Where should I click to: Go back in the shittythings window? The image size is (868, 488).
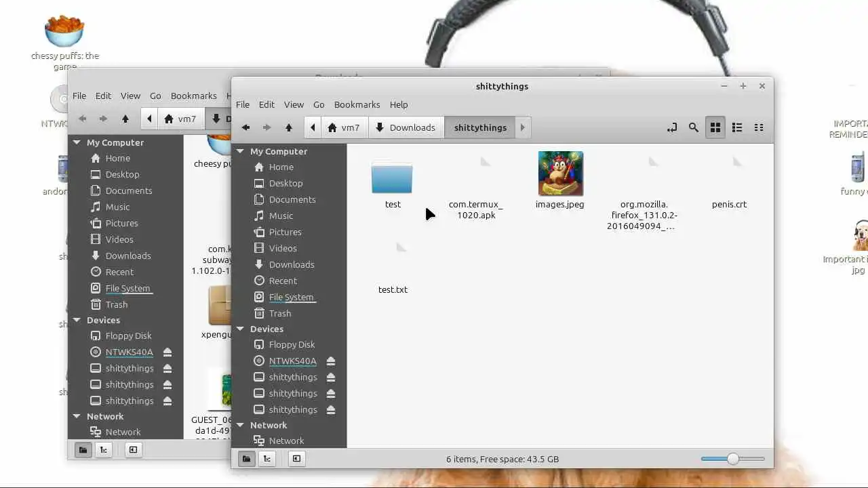pos(245,127)
